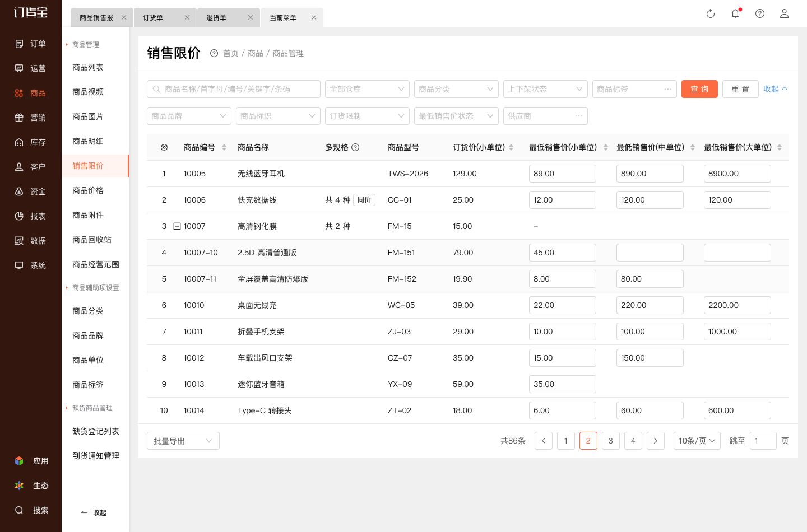Image resolution: width=807 pixels, height=532 pixels.
Task: Click 同价 tag on 快充数据线 row
Action: pyautogui.click(x=364, y=200)
